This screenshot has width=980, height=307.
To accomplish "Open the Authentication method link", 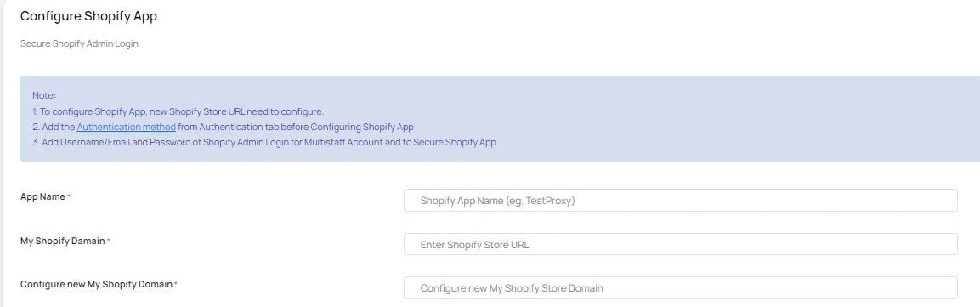I will (x=127, y=127).
